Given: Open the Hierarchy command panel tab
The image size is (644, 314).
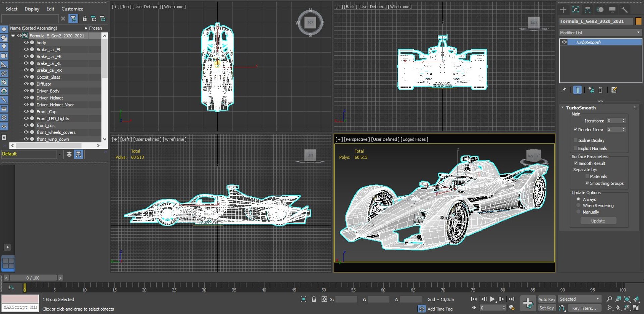Looking at the screenshot, I should [x=588, y=10].
